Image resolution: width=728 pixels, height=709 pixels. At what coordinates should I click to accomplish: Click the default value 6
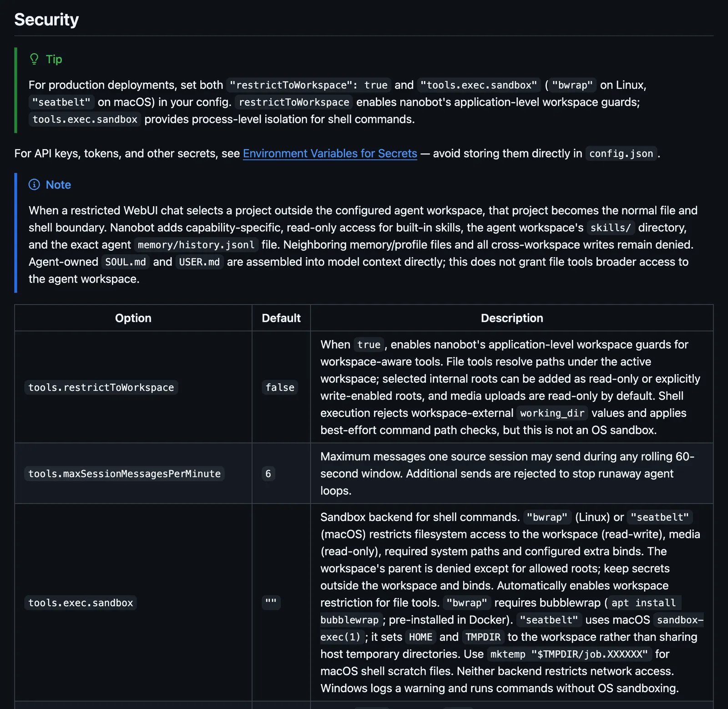(268, 474)
